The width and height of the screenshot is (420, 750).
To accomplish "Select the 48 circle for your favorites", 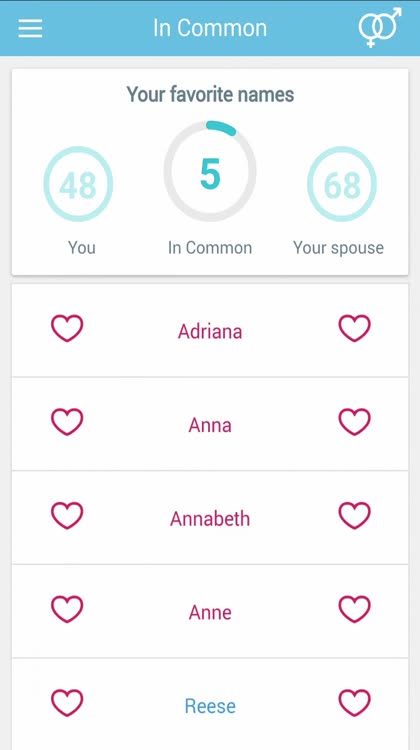I will pyautogui.click(x=78, y=184).
